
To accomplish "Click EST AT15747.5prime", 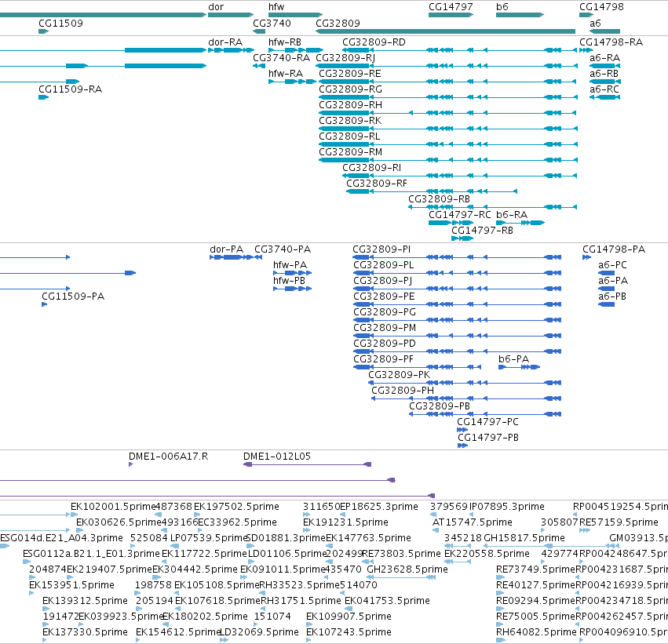I will click(x=473, y=522).
